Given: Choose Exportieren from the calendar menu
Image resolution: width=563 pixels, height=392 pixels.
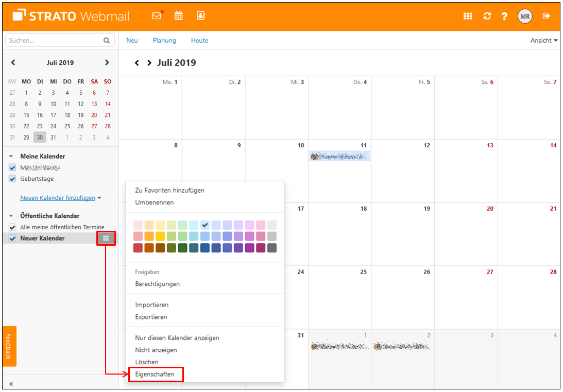Looking at the screenshot, I should click(x=151, y=317).
